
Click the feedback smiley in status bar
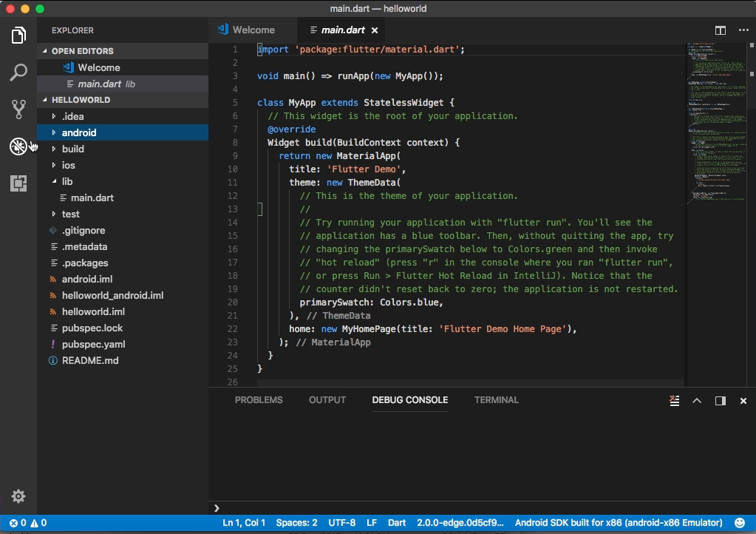(739, 523)
